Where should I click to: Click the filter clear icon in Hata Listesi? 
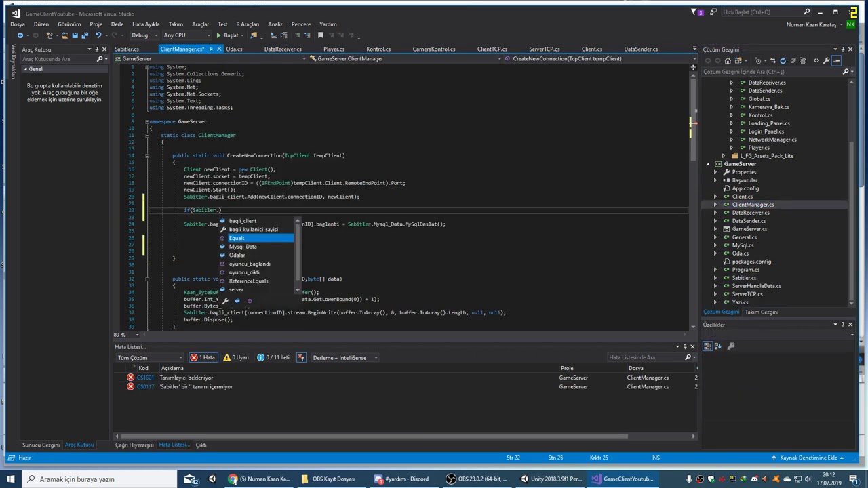point(301,357)
